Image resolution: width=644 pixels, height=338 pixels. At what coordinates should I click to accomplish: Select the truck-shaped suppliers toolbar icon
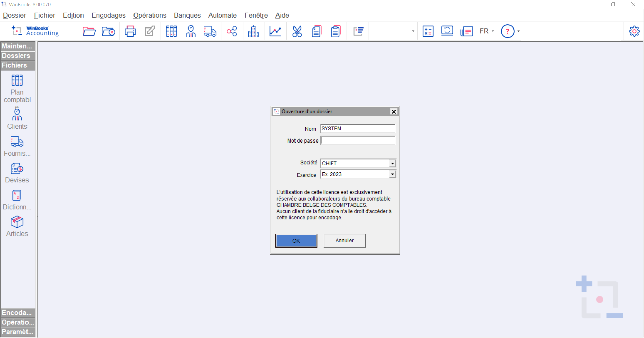(x=210, y=31)
